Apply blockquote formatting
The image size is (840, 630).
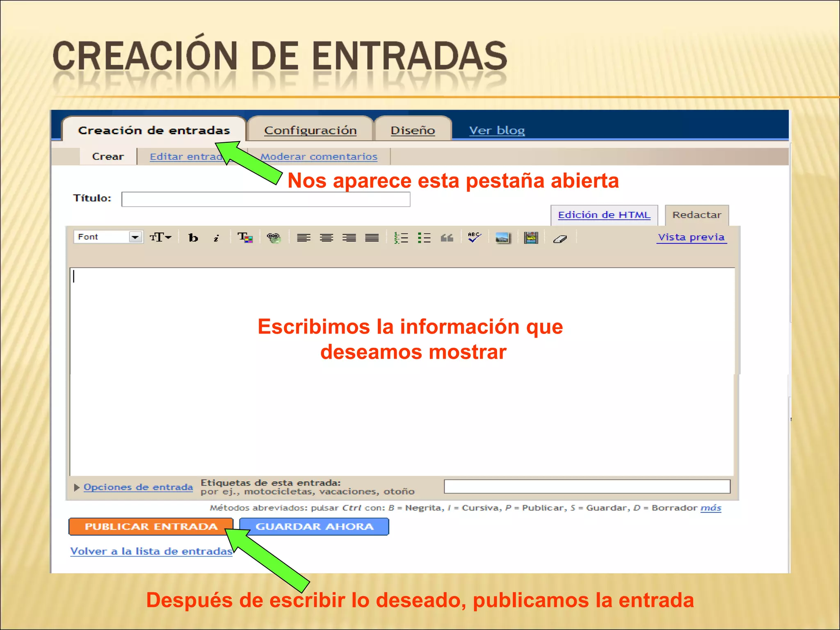click(x=447, y=238)
